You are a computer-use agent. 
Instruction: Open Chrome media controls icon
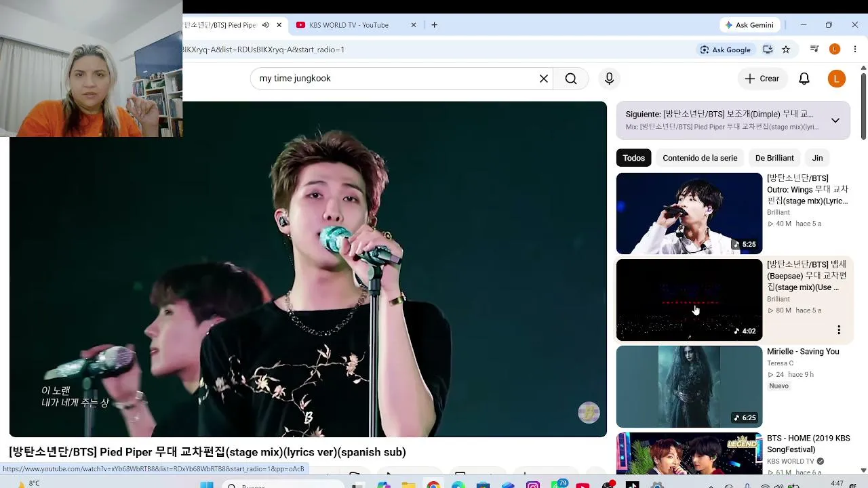[x=814, y=49]
